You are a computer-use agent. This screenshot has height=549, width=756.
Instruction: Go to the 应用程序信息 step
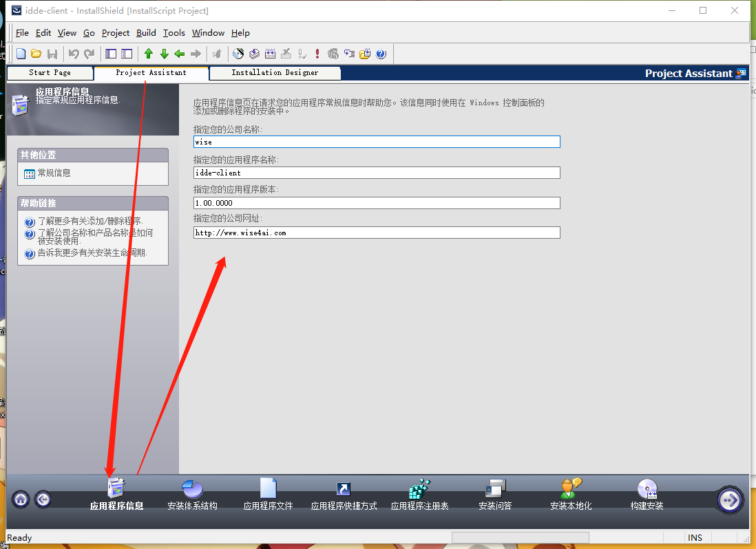[116, 495]
